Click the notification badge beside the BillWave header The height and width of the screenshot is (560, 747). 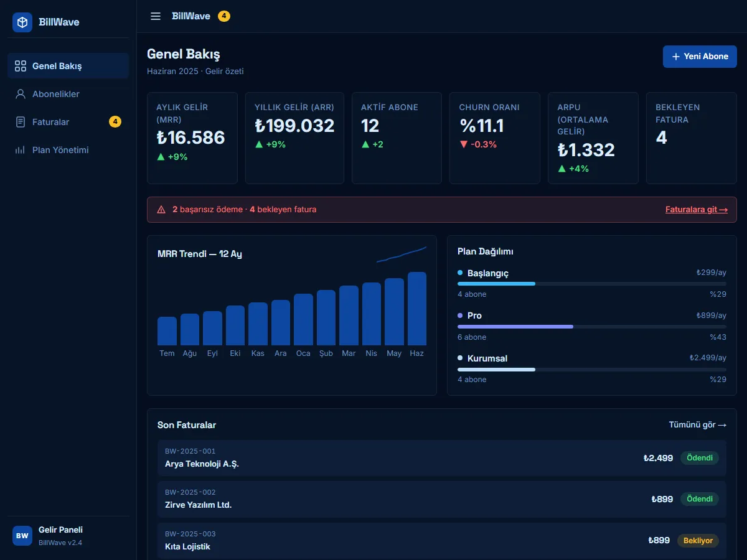point(224,16)
